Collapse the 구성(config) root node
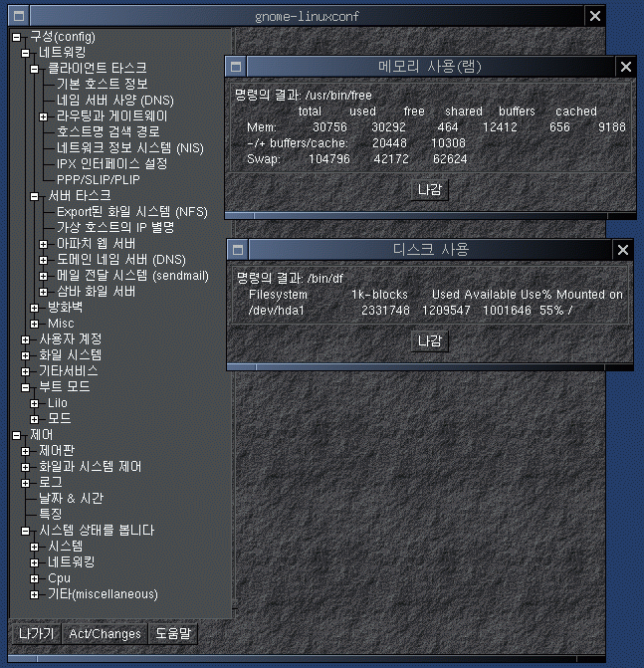Viewport: 644px width, 668px height. (17, 38)
